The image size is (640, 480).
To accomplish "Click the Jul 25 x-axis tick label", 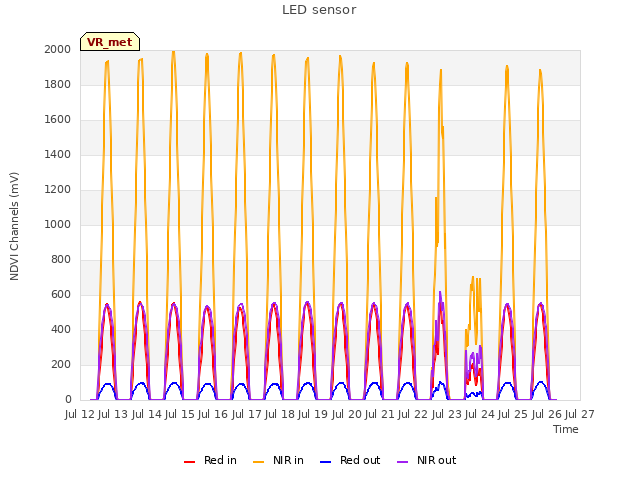I will click(x=513, y=414).
